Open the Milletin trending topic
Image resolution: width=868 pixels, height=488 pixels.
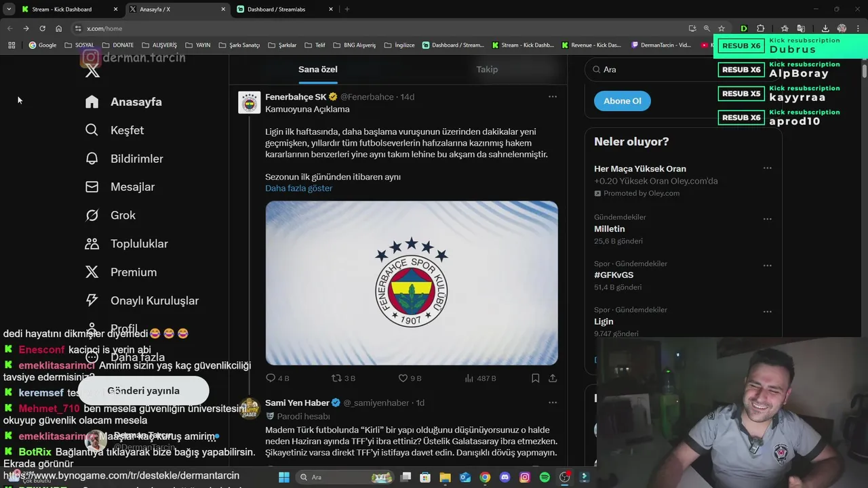pyautogui.click(x=610, y=229)
